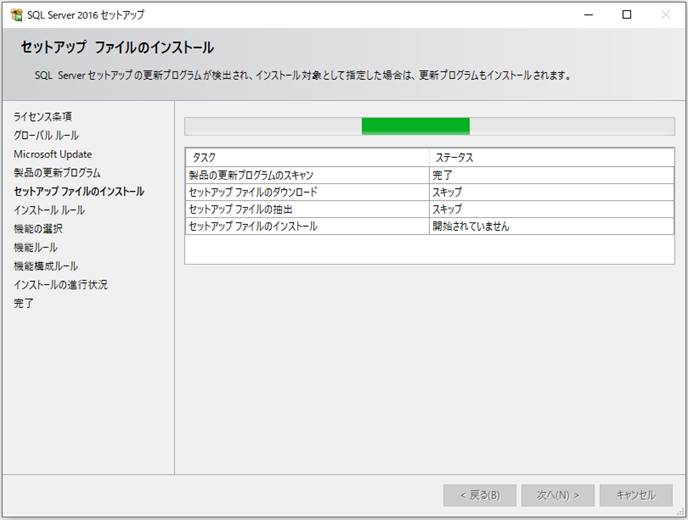This screenshot has height=520, width=688.
Task: Select 製品の更新プログラム in the sidebar
Action: point(57,172)
